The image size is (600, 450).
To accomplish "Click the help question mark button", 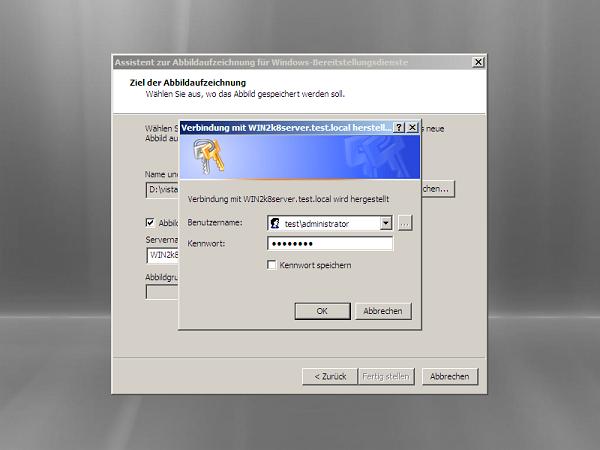I will click(x=399, y=127).
